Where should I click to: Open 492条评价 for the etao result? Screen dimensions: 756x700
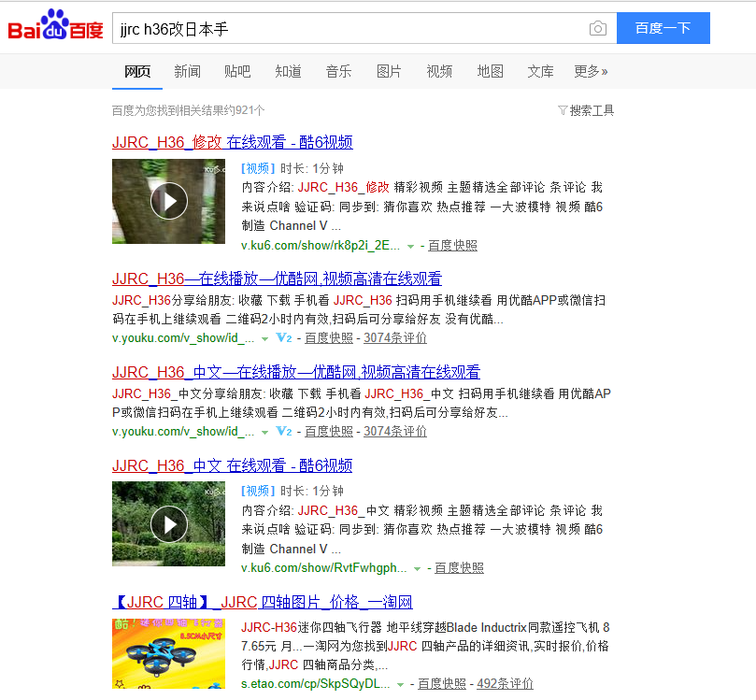click(x=505, y=683)
